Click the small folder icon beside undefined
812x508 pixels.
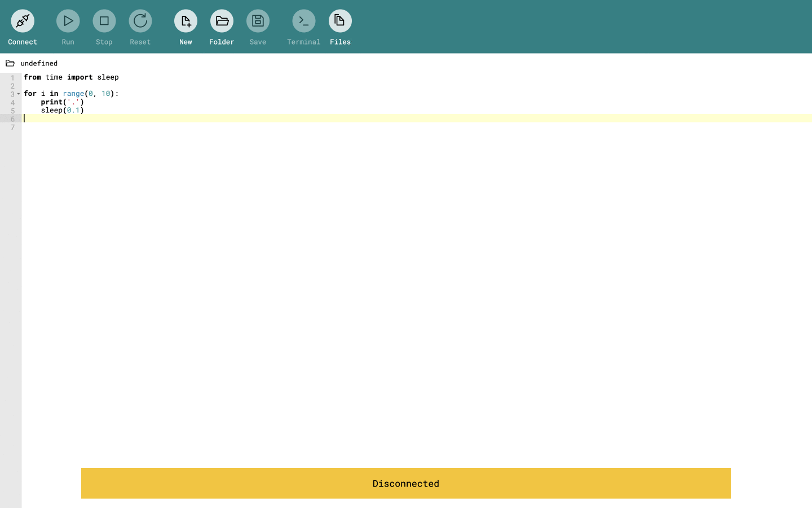(9, 63)
